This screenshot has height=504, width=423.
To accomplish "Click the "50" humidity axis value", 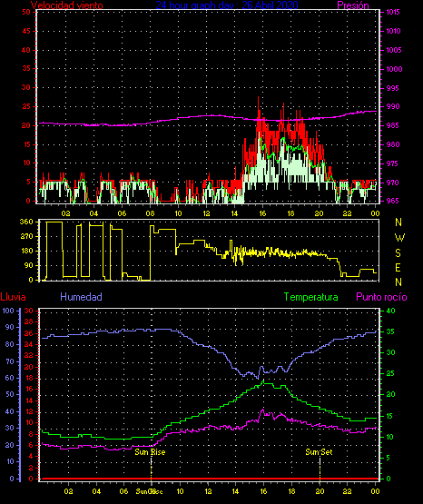I will (10, 394).
